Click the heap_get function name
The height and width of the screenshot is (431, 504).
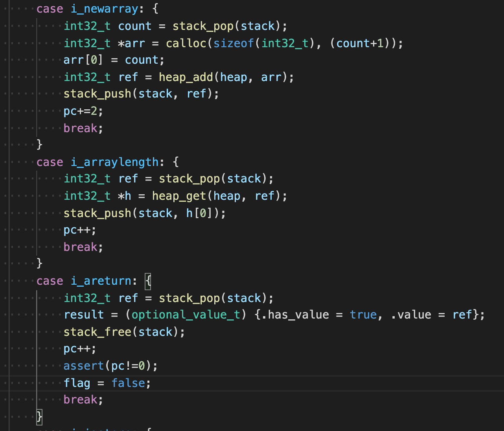(x=179, y=196)
